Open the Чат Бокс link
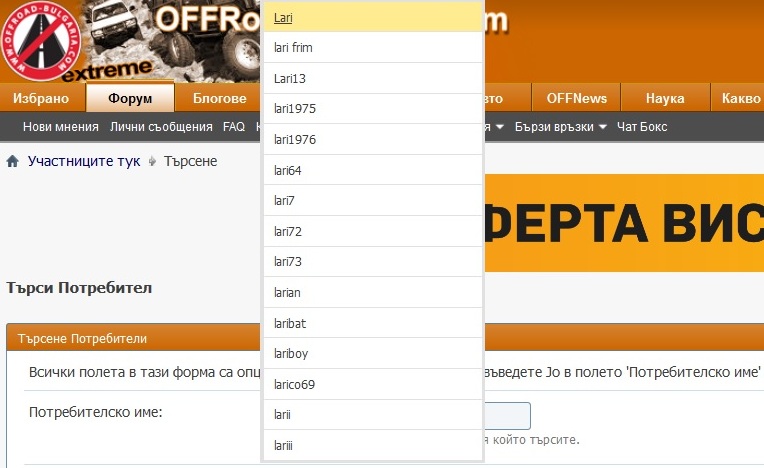 point(642,127)
